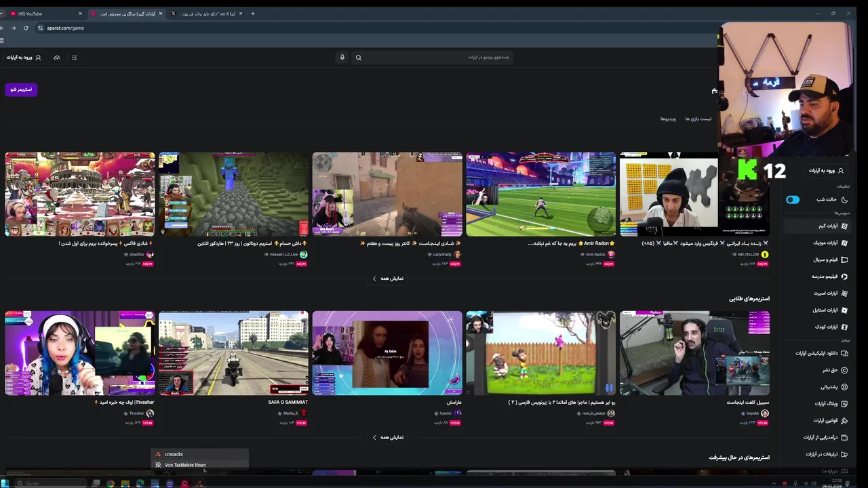
Task: Click the Windows taskbar 'Suche' search box
Action: [51, 483]
